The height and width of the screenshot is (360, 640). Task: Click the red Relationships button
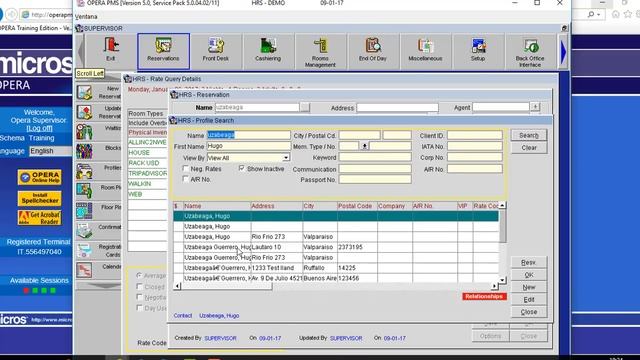(x=484, y=296)
